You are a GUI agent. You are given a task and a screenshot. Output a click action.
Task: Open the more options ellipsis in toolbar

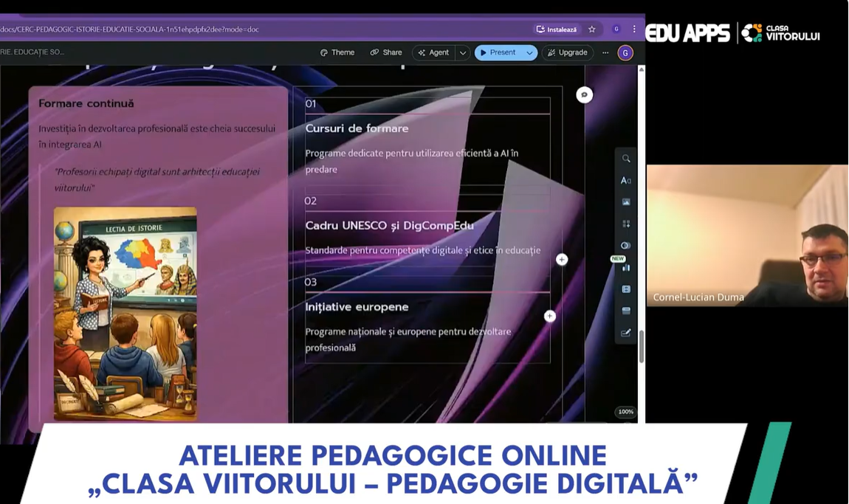(605, 52)
